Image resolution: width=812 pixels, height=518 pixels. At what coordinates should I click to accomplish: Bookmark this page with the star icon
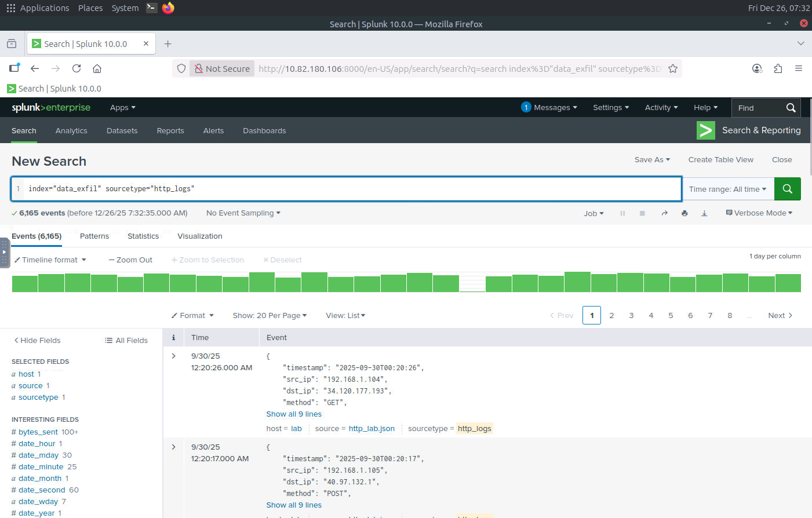672,68
